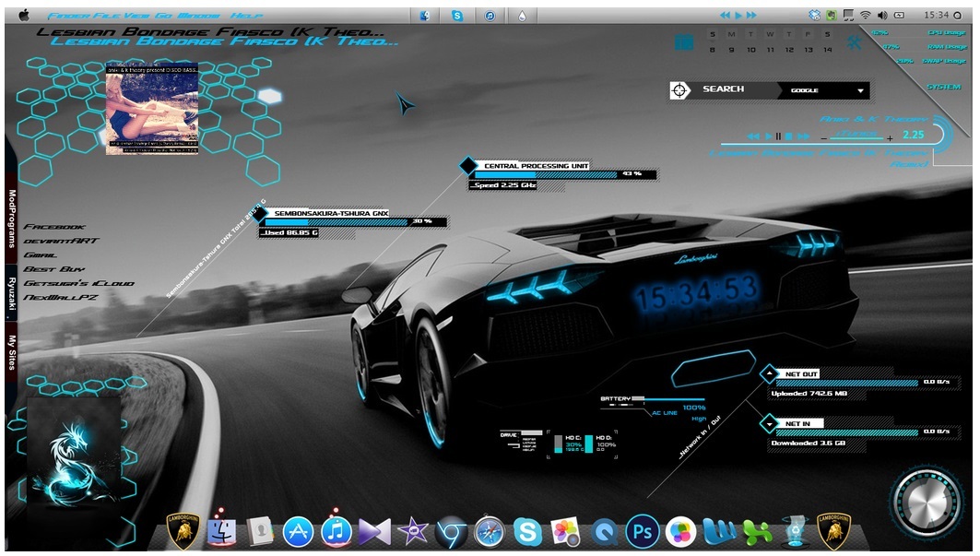Image resolution: width=980 pixels, height=556 pixels.
Task: Open the Best Buy link
Action: [53, 268]
